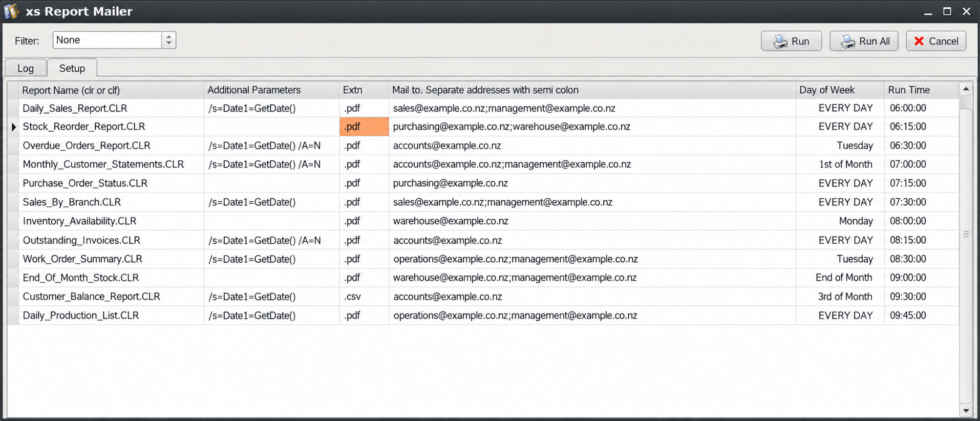Click the 09:45:00 run time cell

[x=922, y=315]
